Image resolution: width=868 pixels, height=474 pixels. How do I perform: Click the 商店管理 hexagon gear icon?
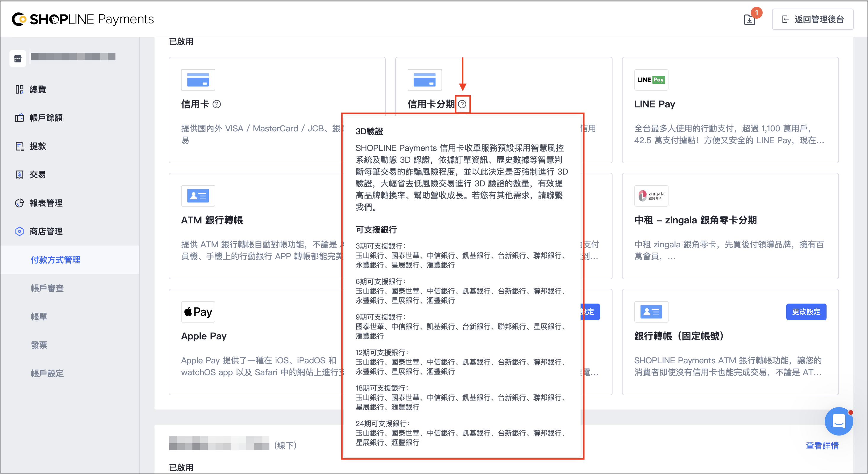pos(20,231)
